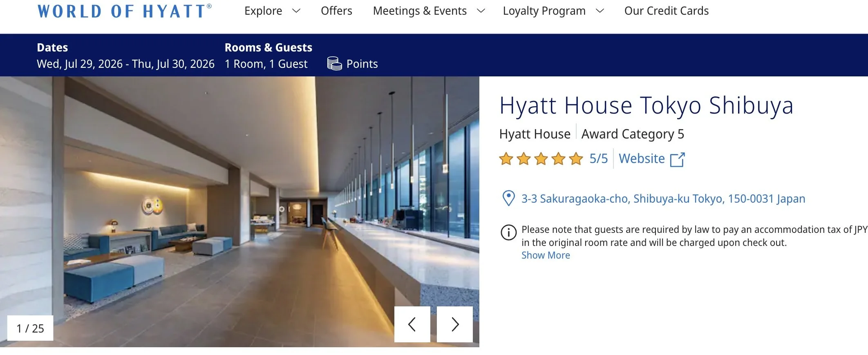Open Meetings & Events menu

[420, 11]
